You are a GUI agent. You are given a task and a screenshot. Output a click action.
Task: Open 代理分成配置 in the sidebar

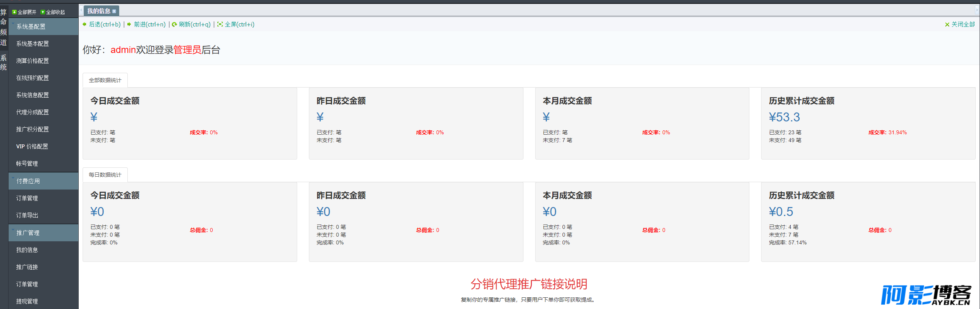32,112
